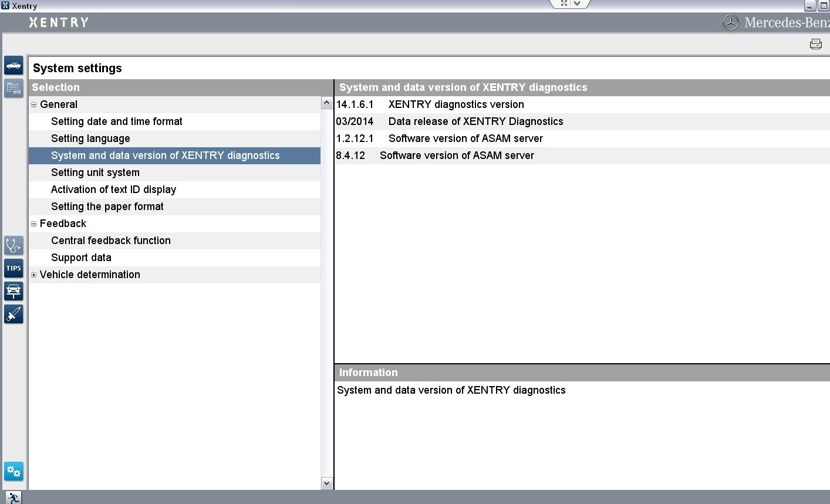
Task: Click the General label
Action: click(58, 104)
